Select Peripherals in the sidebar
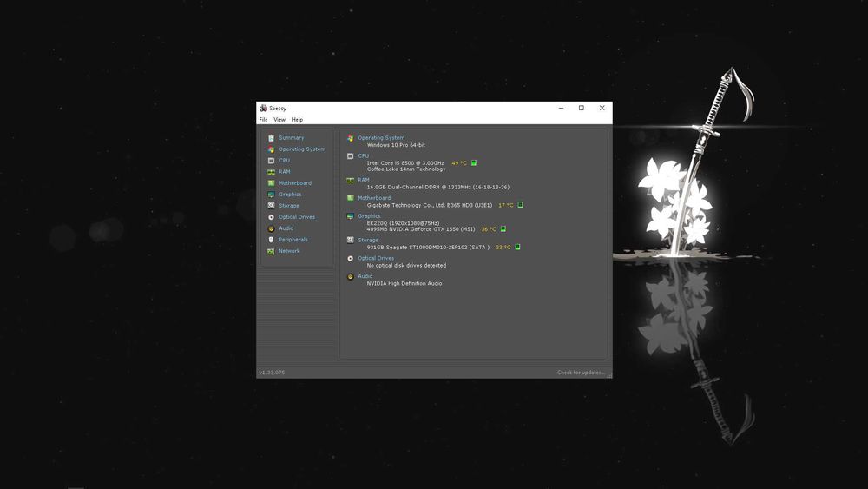868x489 pixels. (x=293, y=240)
